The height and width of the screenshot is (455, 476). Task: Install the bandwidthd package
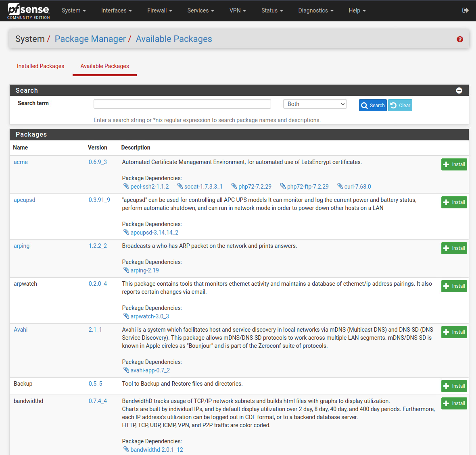454,403
